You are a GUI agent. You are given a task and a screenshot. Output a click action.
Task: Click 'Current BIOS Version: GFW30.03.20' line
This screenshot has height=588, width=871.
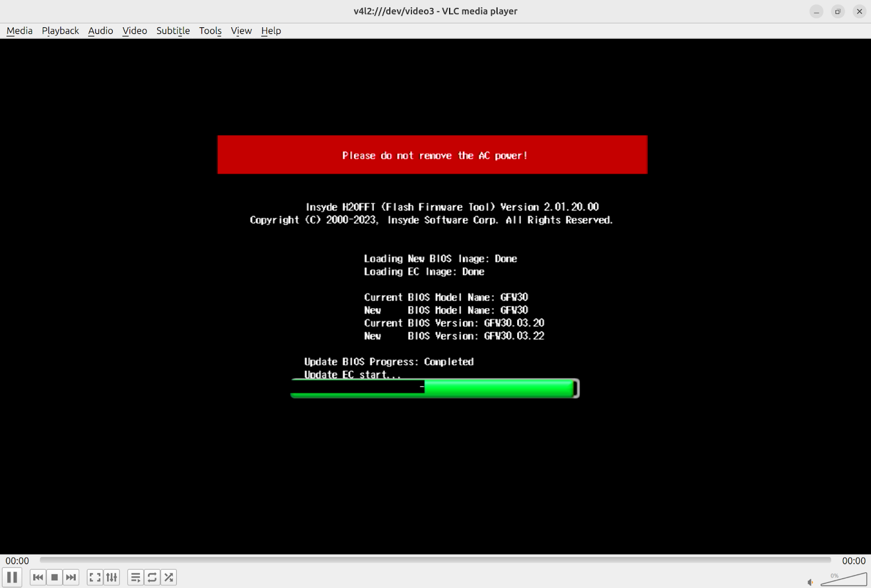click(454, 323)
